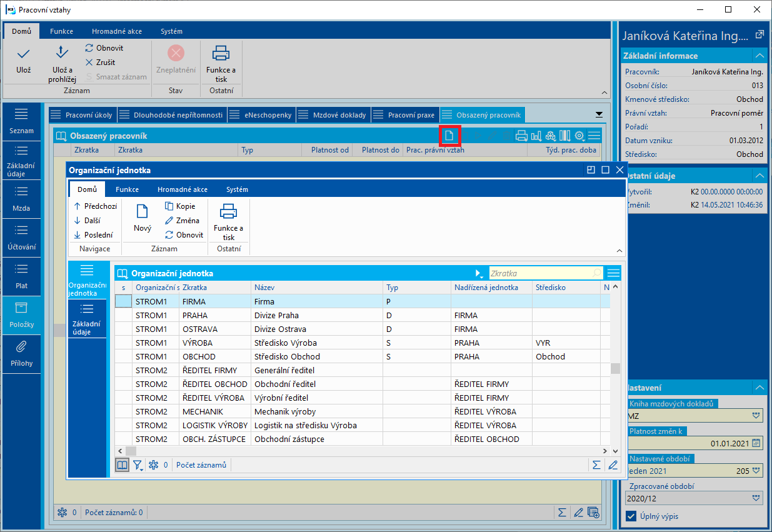Open filter dropdown in dialog status bar
772x532 pixels.
[138, 465]
